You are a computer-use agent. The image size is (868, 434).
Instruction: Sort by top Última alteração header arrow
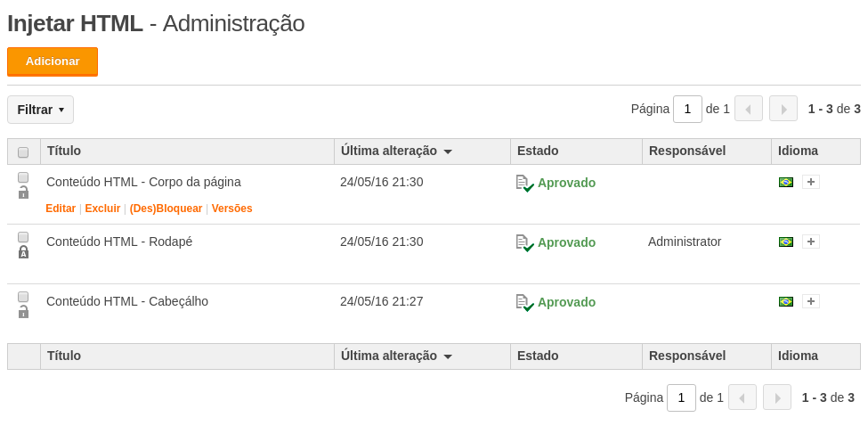(x=448, y=151)
